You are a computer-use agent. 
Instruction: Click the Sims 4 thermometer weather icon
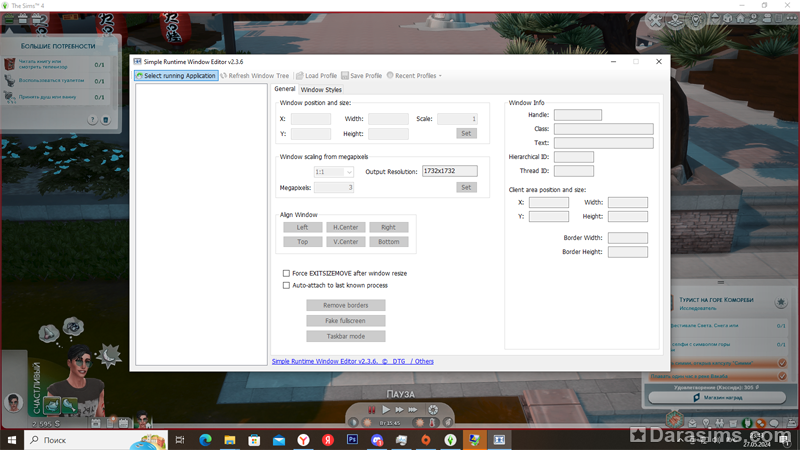(433, 422)
